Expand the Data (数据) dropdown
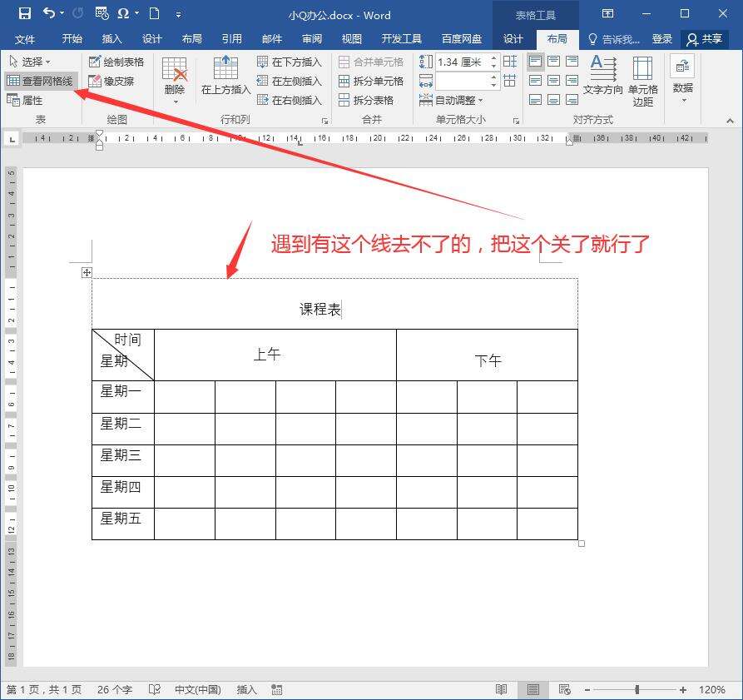This screenshot has height=700, width=743. click(x=683, y=79)
